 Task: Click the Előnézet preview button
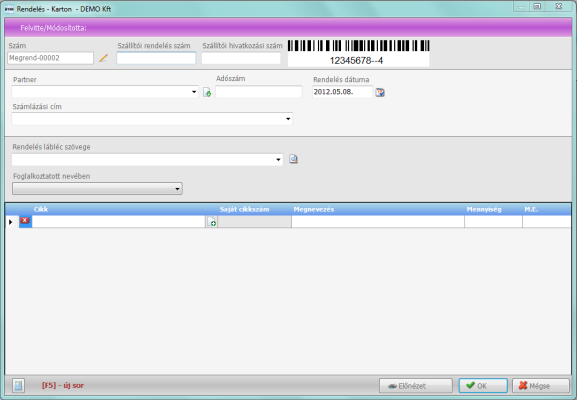[416, 386]
